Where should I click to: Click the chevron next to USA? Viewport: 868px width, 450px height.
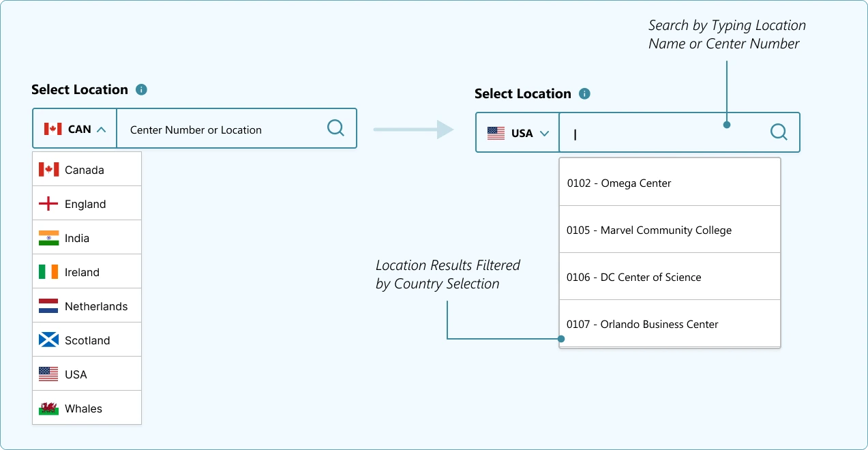pyautogui.click(x=544, y=133)
